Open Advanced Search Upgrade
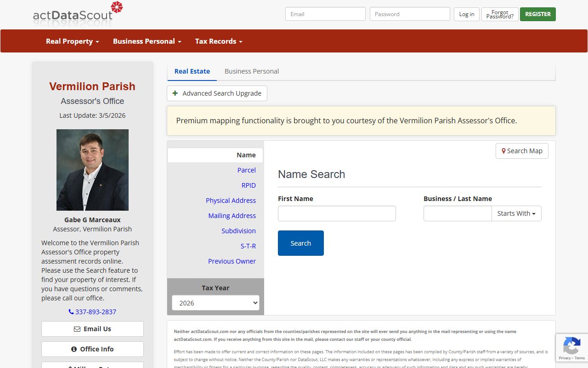Image resolution: width=588 pixels, height=368 pixels. tap(217, 93)
